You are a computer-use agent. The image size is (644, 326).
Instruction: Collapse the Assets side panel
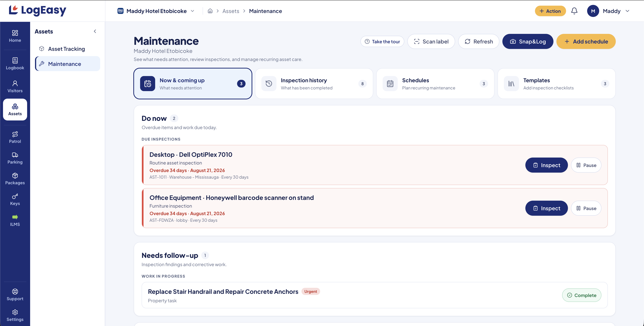tap(95, 31)
